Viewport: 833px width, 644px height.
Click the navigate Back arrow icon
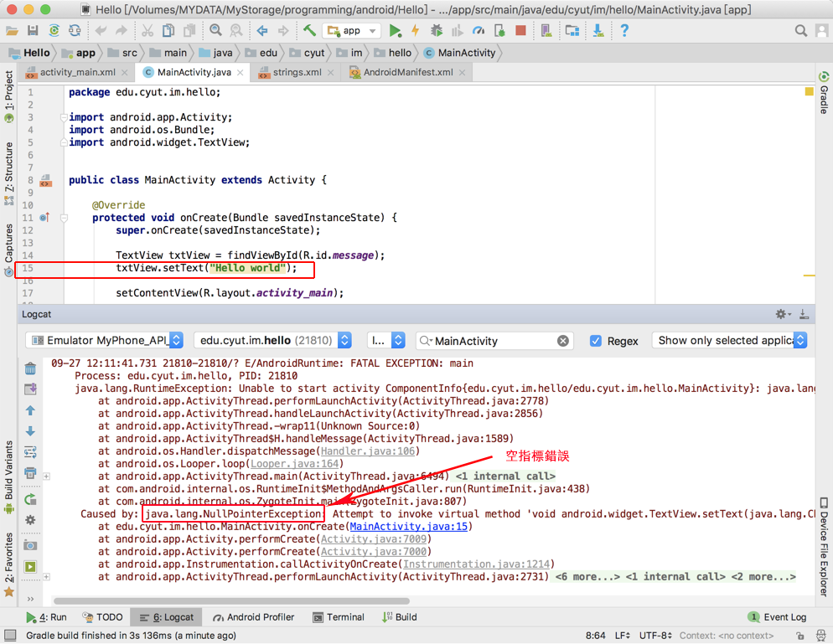click(x=262, y=31)
